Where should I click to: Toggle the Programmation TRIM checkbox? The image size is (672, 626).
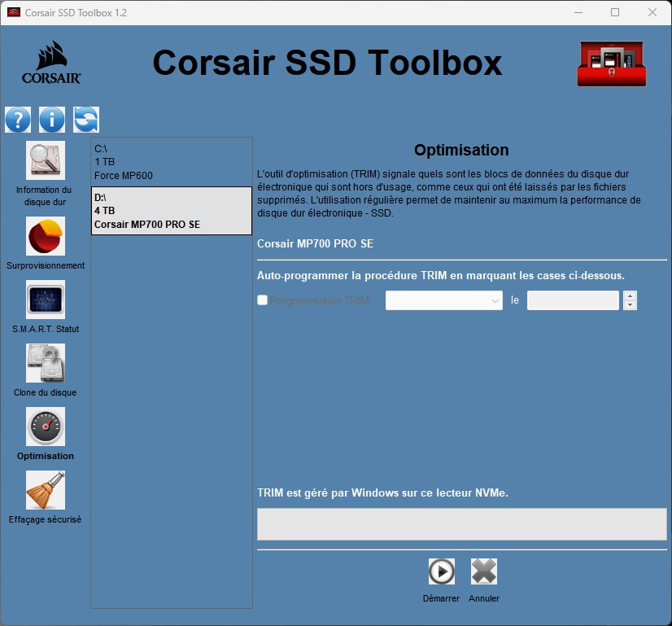point(262,300)
